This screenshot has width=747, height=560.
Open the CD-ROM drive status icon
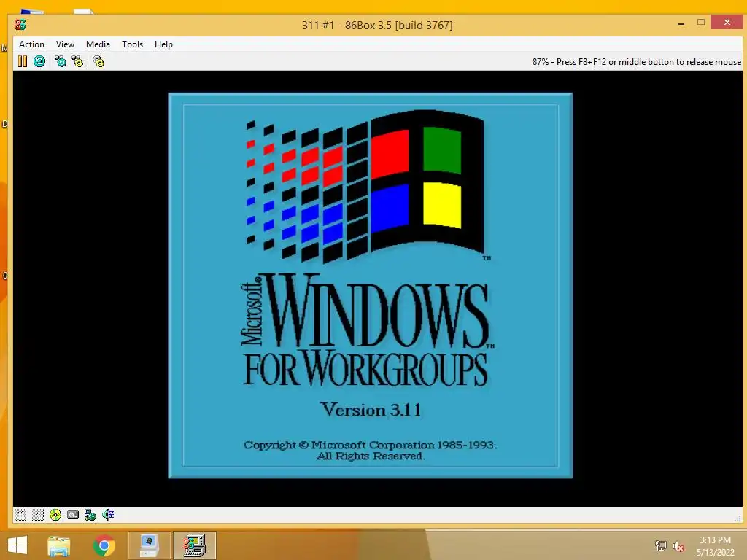pos(55,515)
